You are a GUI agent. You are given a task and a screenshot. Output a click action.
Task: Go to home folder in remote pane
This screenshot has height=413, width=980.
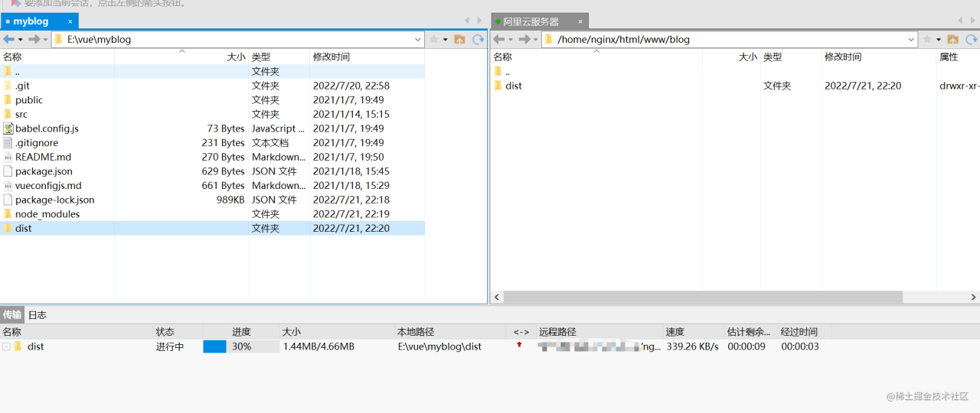click(952, 39)
